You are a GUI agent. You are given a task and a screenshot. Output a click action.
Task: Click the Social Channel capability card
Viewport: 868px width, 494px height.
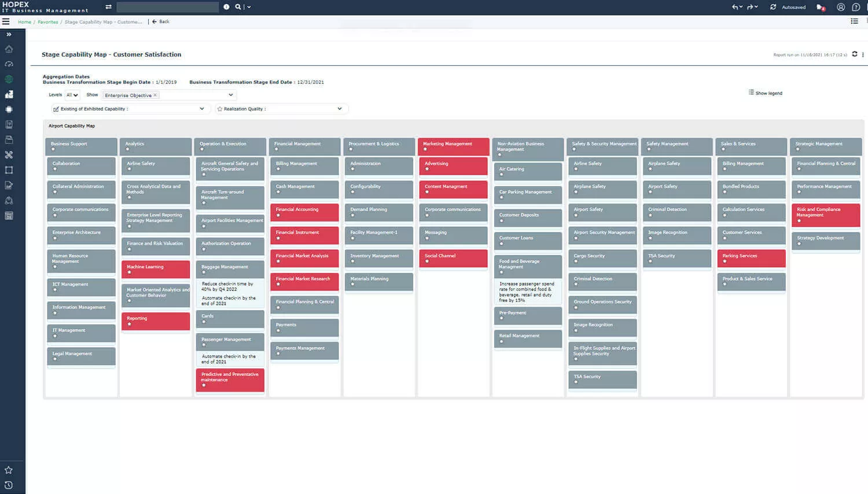click(453, 259)
